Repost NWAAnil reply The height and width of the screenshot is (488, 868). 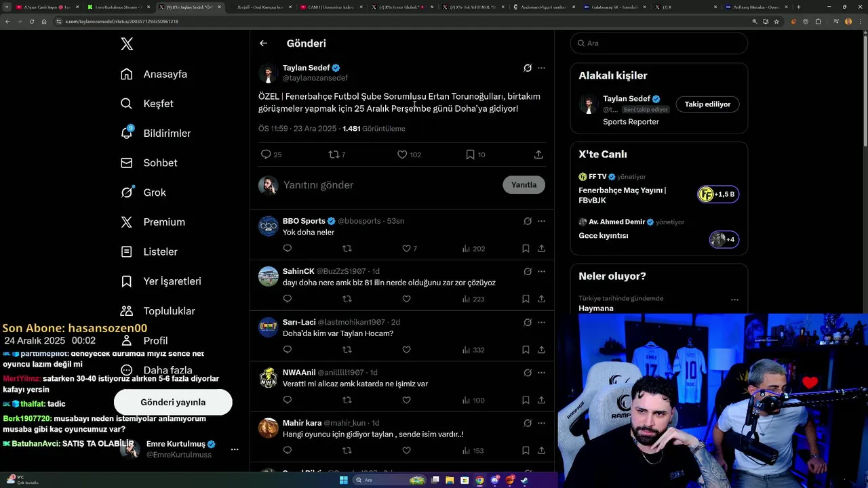(347, 400)
